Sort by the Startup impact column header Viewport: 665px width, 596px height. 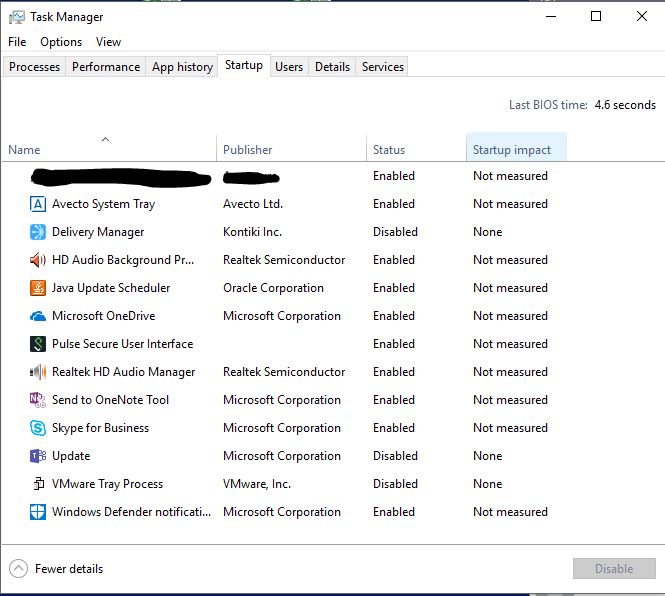[516, 147]
